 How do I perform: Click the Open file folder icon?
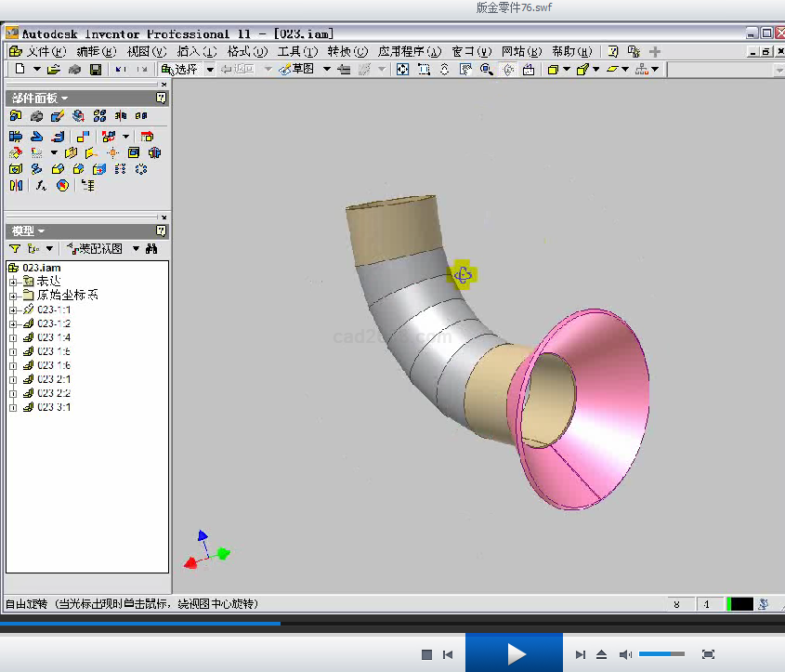click(54, 70)
